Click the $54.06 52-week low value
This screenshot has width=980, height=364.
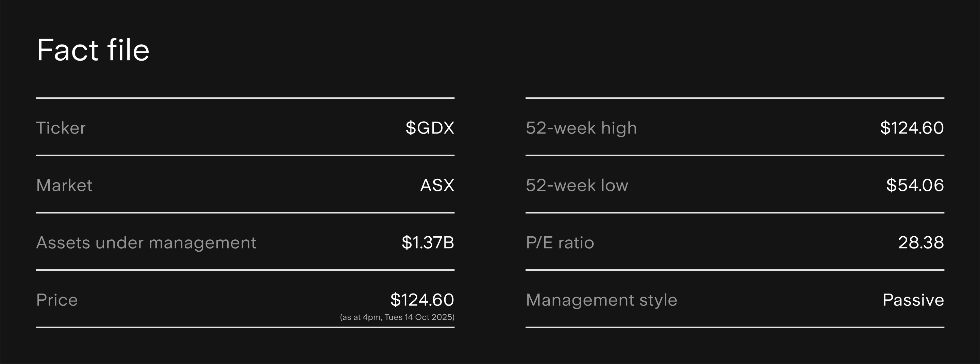[915, 186]
